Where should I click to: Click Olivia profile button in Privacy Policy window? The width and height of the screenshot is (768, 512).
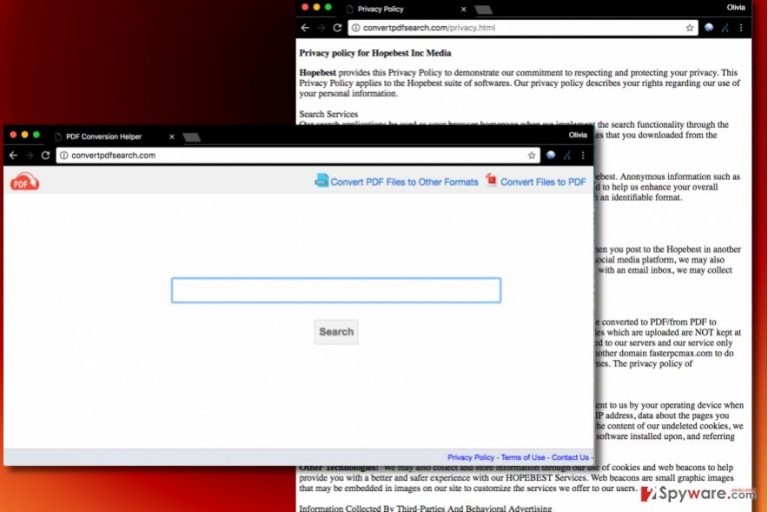736,7
